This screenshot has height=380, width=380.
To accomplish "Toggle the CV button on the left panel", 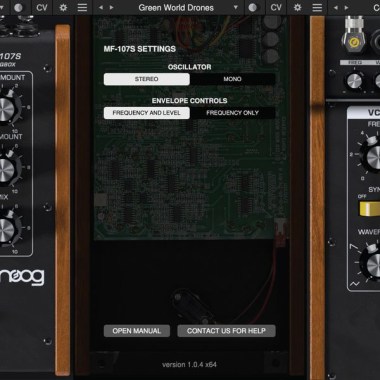I will (42, 7).
